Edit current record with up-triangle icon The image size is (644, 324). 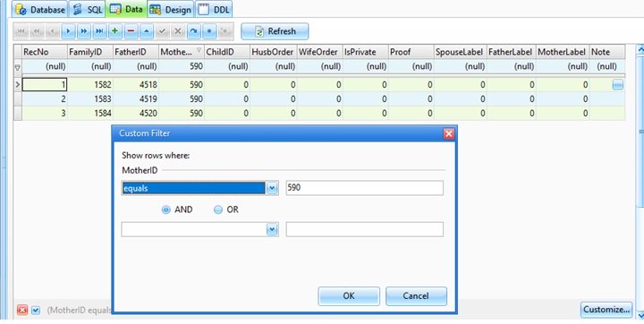click(147, 31)
